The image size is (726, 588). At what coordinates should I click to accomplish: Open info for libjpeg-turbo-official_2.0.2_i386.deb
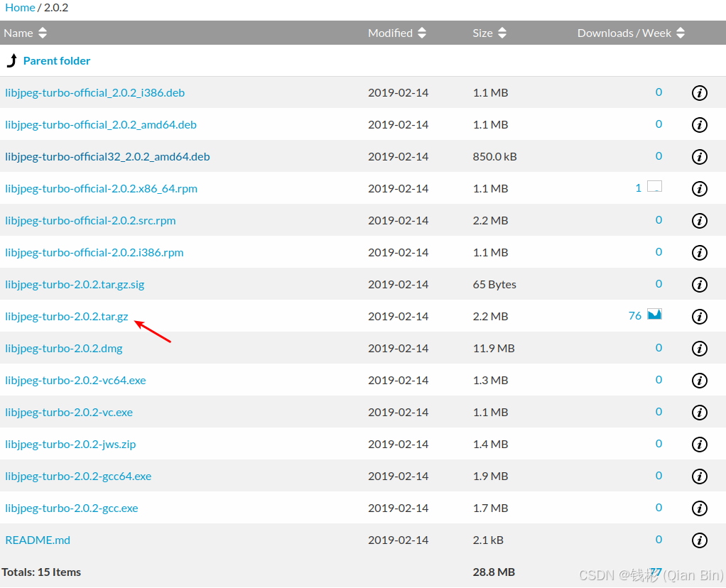click(x=699, y=92)
